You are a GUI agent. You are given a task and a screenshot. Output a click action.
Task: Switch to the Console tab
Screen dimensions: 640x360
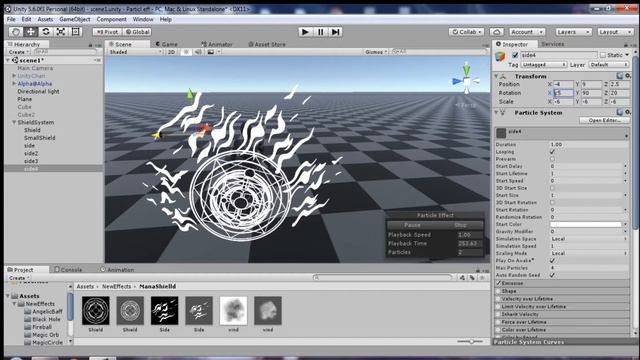[69, 269]
